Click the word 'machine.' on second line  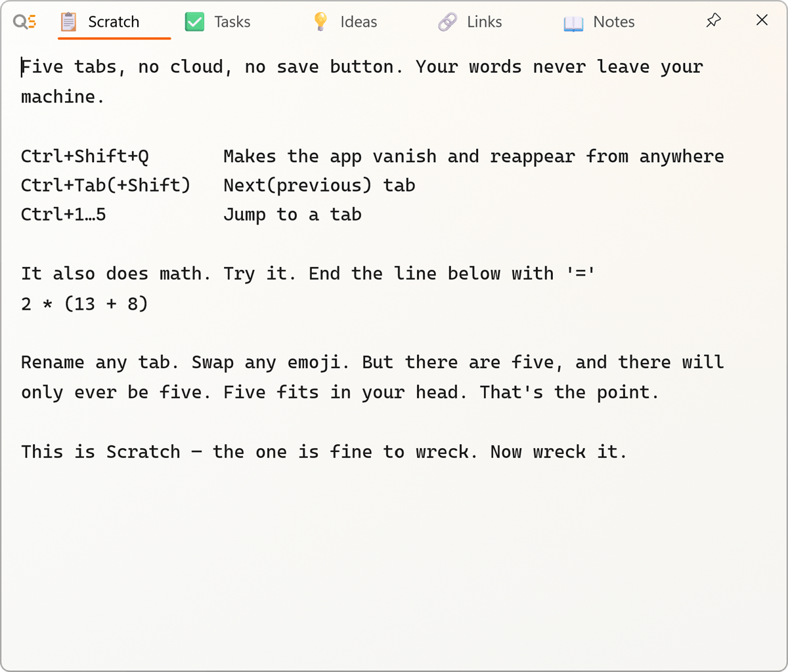coord(63,96)
